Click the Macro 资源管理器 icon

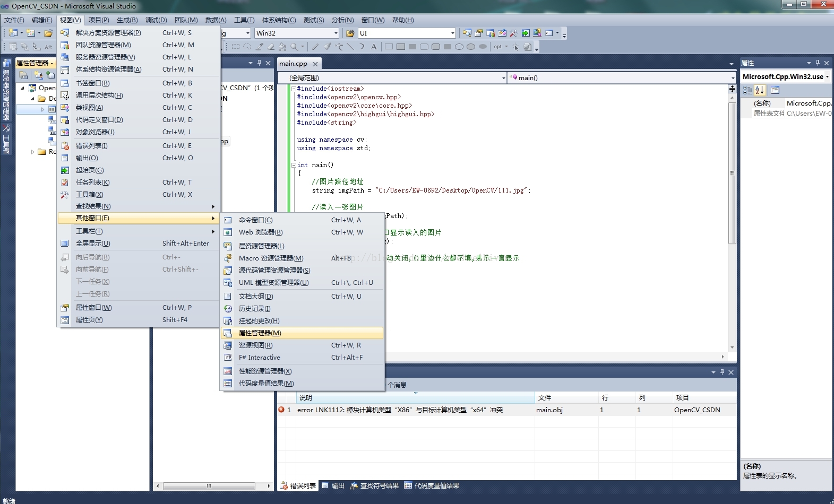point(228,258)
